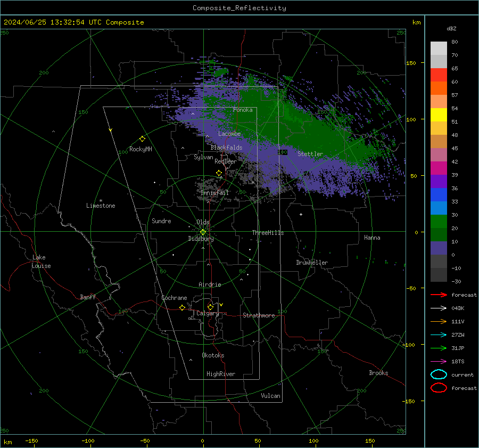The image size is (479, 448).
Task: Click the HighRiver city label
Action: [x=221, y=374]
